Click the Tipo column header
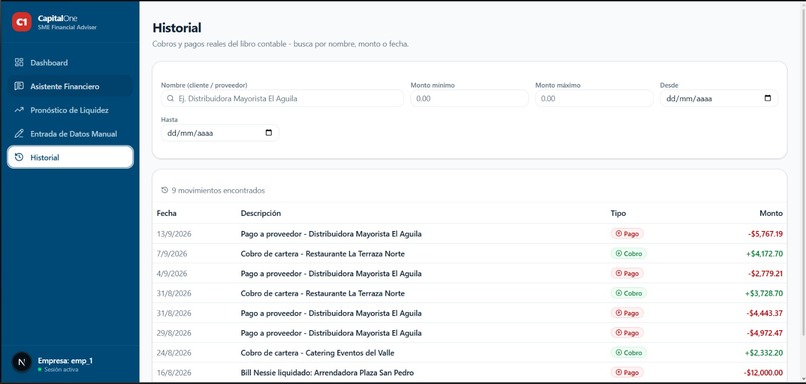 [618, 213]
